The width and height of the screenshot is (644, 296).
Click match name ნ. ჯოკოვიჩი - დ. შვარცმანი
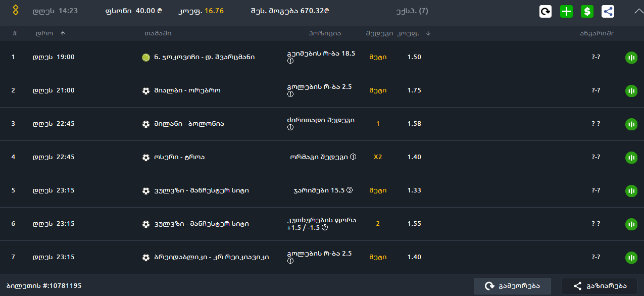click(205, 57)
